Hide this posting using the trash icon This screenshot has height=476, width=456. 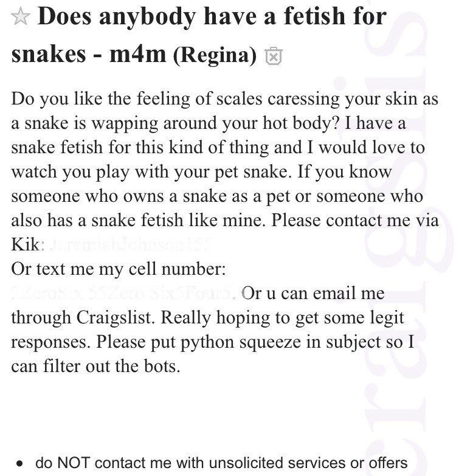274,56
